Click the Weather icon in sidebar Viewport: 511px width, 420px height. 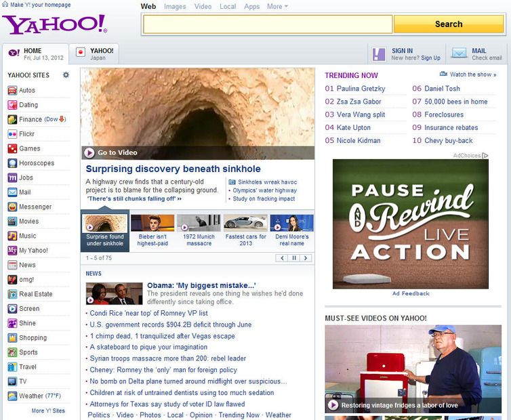pos(12,396)
